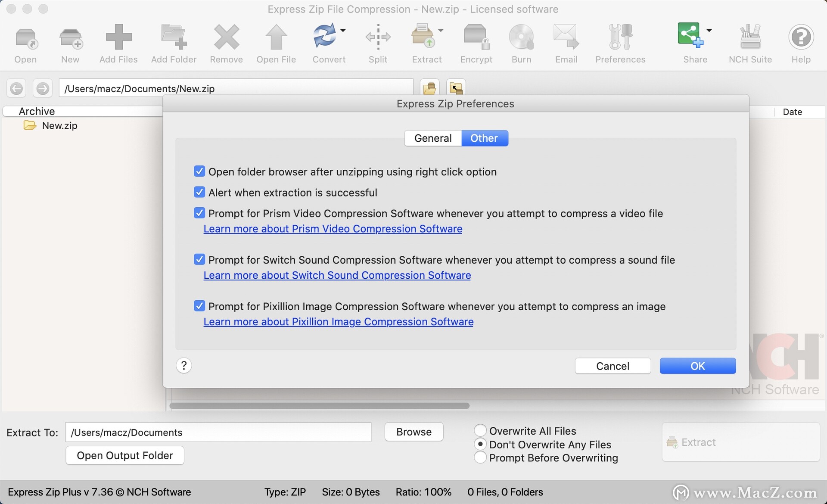Confirm preferences with OK button

pyautogui.click(x=698, y=366)
